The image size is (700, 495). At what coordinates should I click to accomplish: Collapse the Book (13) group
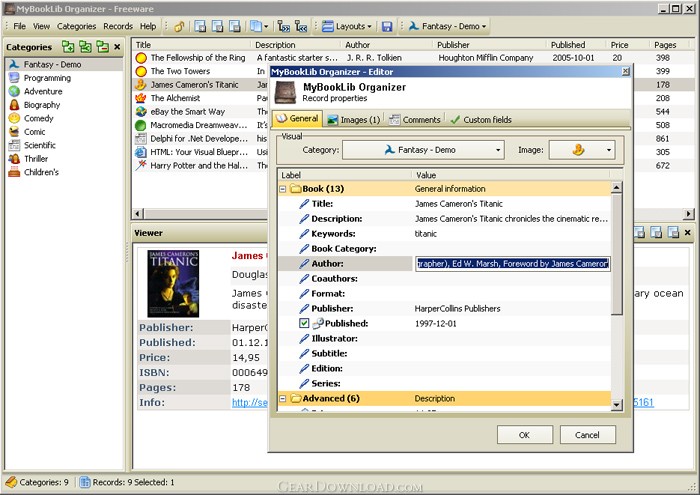click(x=283, y=189)
